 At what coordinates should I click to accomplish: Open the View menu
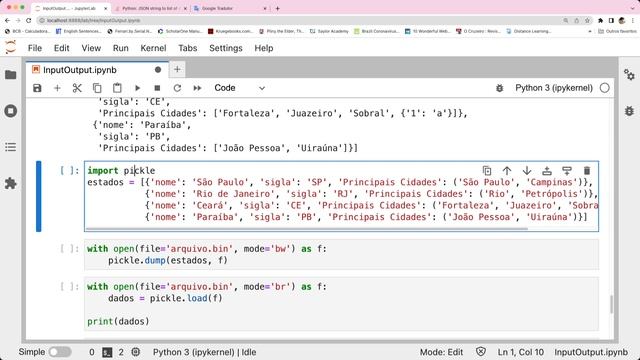[91, 48]
